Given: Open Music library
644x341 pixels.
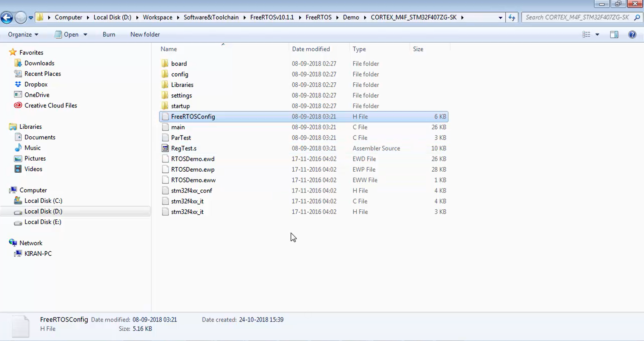Looking at the screenshot, I should pos(32,148).
